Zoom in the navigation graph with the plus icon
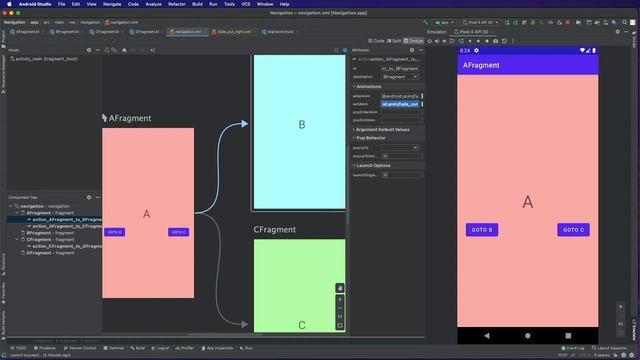 click(340, 300)
